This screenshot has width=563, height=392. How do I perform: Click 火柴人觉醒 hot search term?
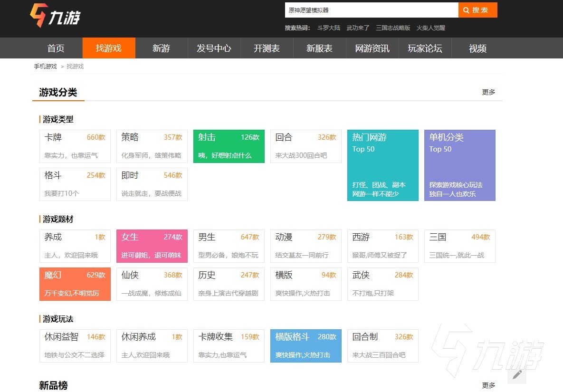coord(431,28)
